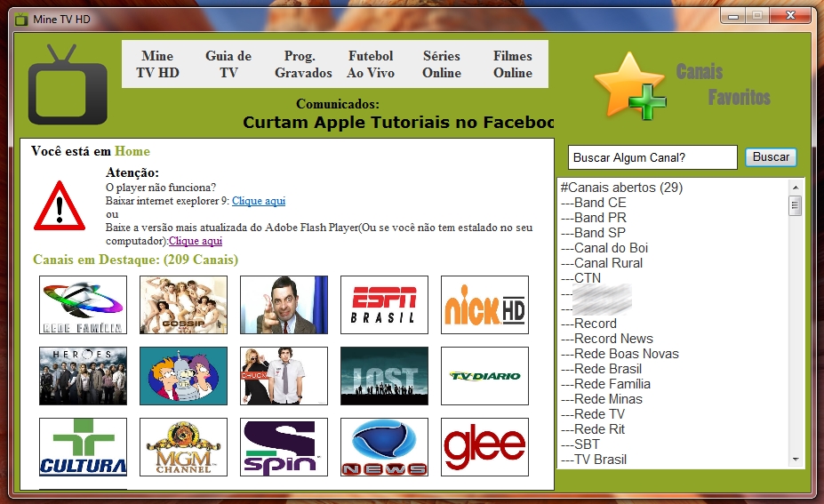
Task: Select Record in channel list
Action: click(588, 324)
